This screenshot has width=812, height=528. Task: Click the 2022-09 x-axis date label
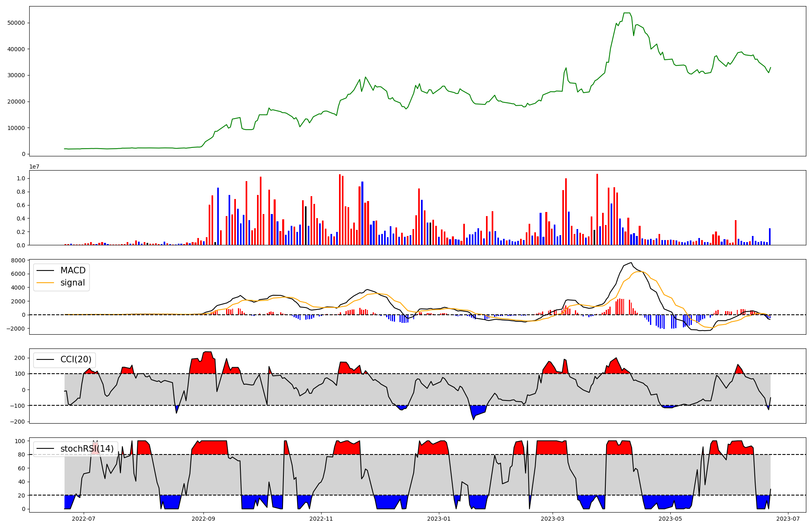coord(203,519)
